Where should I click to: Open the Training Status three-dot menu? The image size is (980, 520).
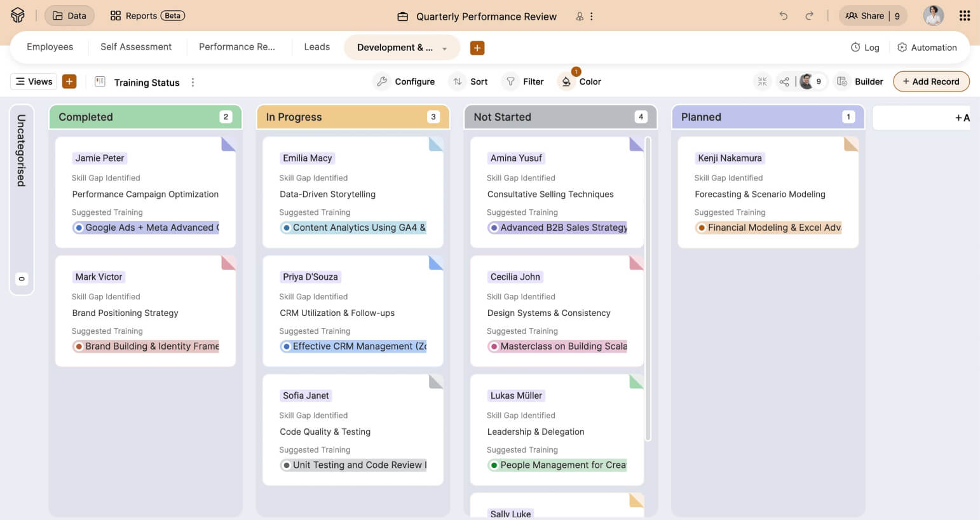[193, 82]
